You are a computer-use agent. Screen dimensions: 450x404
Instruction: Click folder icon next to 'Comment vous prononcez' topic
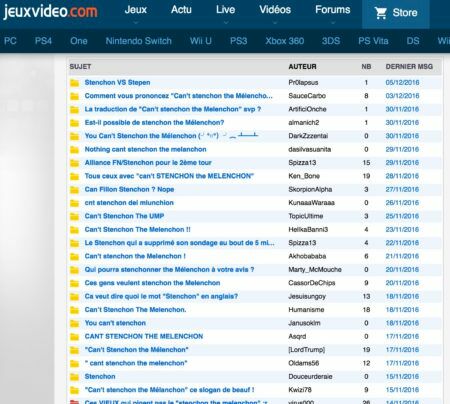pos(74,96)
